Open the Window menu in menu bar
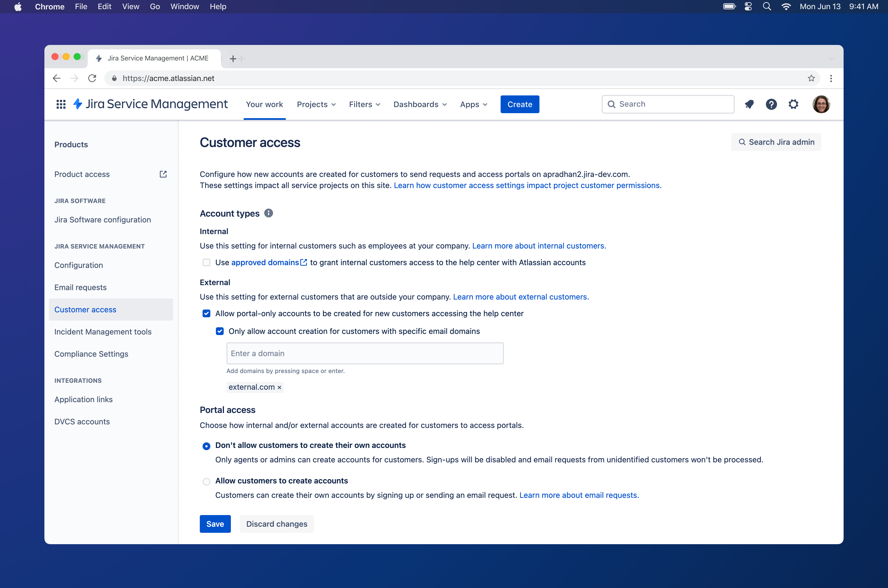Screen dimensions: 888x588 click(x=185, y=6)
